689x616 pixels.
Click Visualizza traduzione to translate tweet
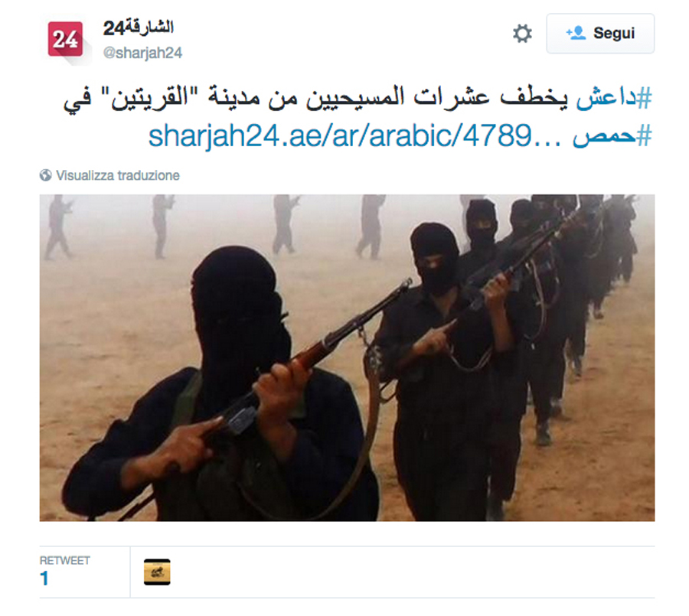(x=118, y=175)
